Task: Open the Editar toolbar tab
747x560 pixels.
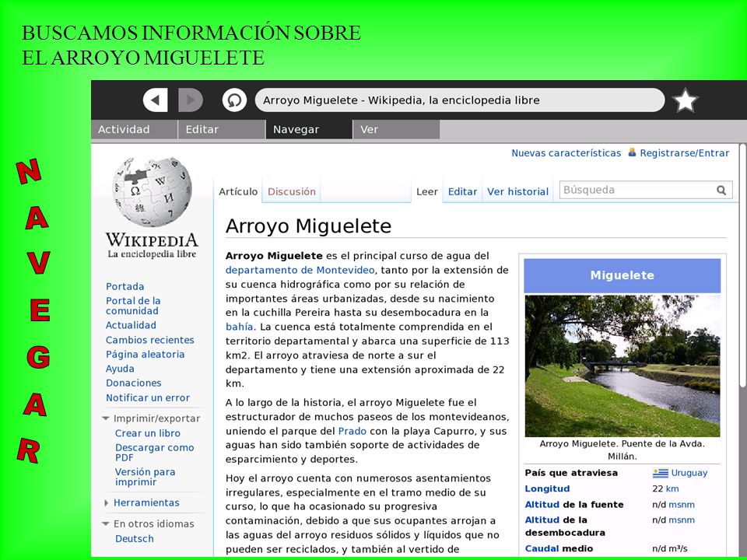Action: click(x=222, y=130)
